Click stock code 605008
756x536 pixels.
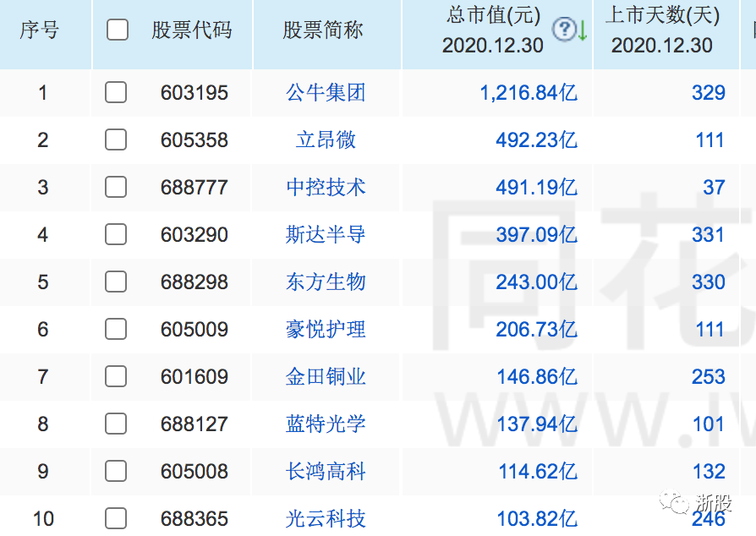pos(194,471)
